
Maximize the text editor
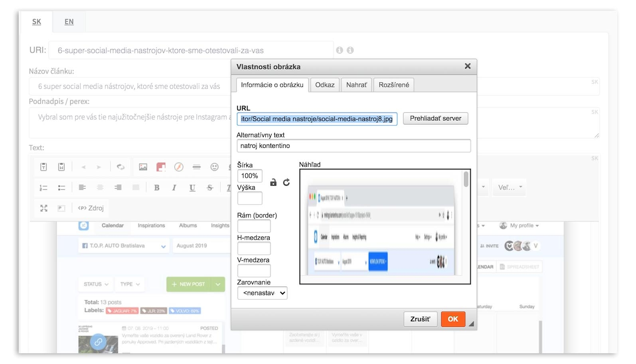click(x=44, y=208)
